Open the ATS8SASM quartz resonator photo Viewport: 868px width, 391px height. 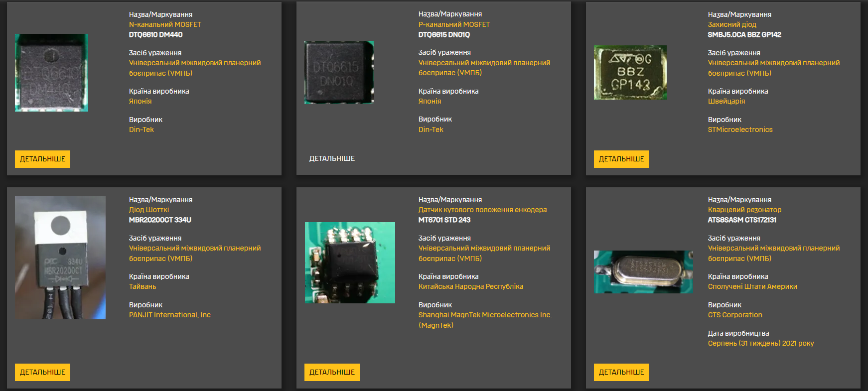coord(643,272)
